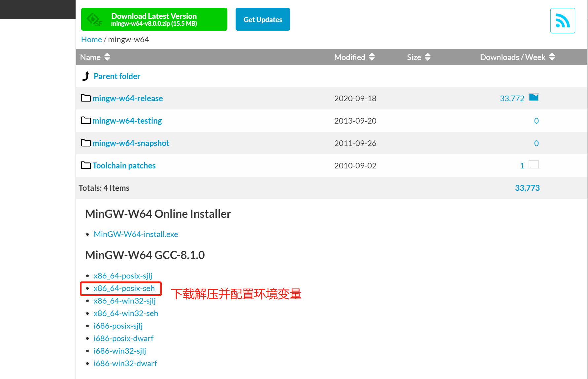Click the Parent folder up-arrow icon
This screenshot has height=379, width=588.
pos(85,76)
